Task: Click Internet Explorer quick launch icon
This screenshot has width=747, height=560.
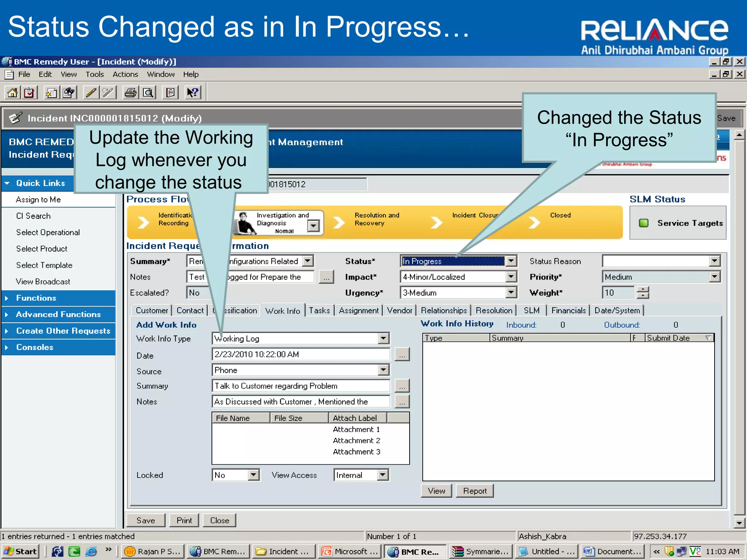Action: pos(91,552)
